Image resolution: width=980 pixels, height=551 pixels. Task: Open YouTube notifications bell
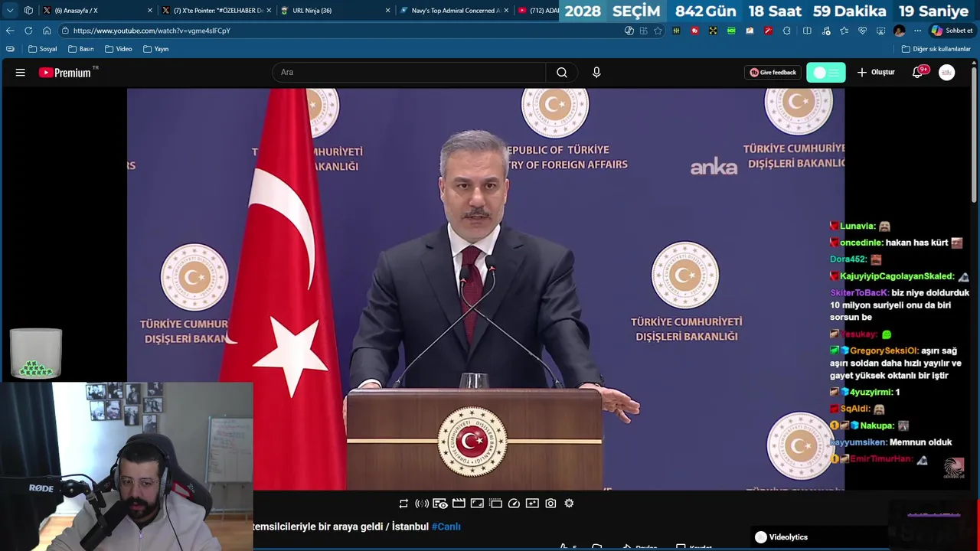point(917,73)
